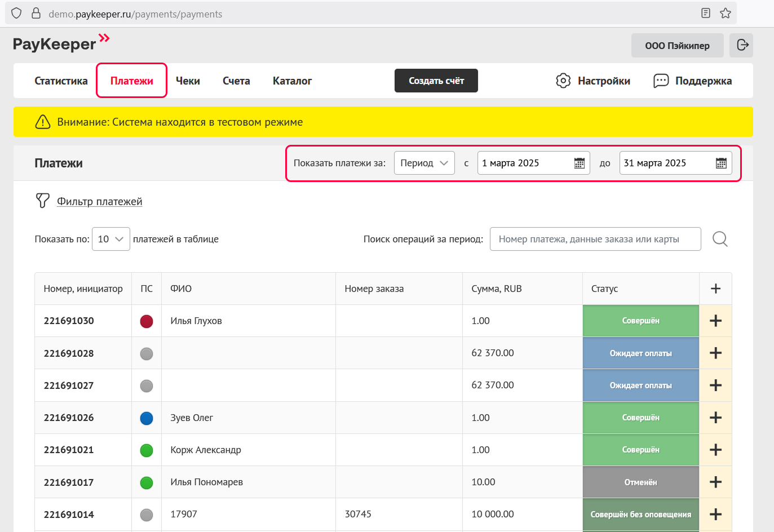Screen dimensions: 774x532
Task: Open the Фильтр платежей link
Action: pos(100,201)
